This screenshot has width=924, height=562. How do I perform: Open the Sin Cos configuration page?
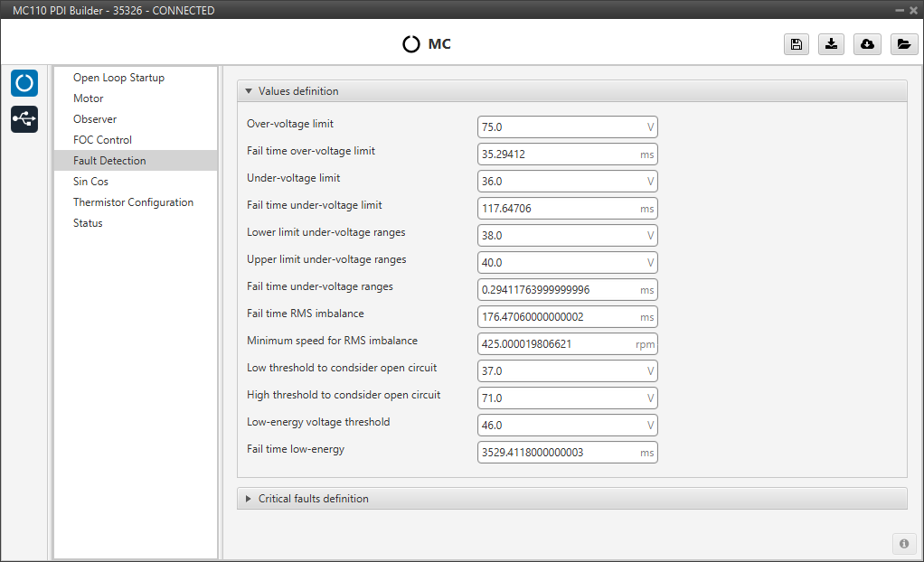click(90, 182)
